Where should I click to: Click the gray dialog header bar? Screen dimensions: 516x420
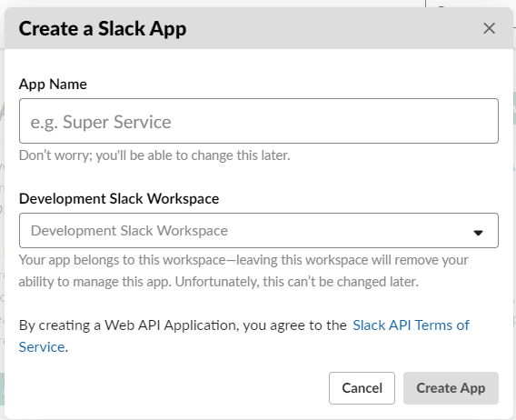point(259,28)
